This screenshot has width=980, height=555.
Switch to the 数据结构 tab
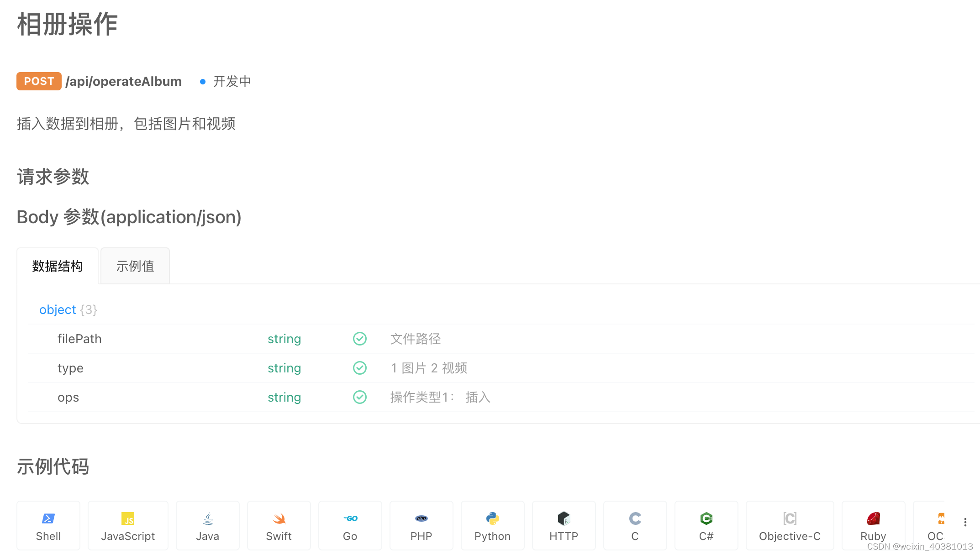(58, 266)
